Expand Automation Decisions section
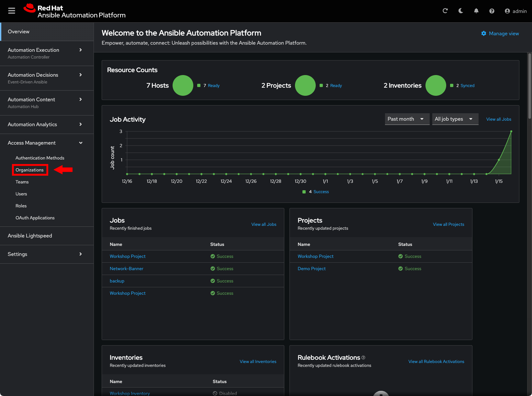Screen dimensions: 532x396 pyautogui.click(x=47, y=78)
